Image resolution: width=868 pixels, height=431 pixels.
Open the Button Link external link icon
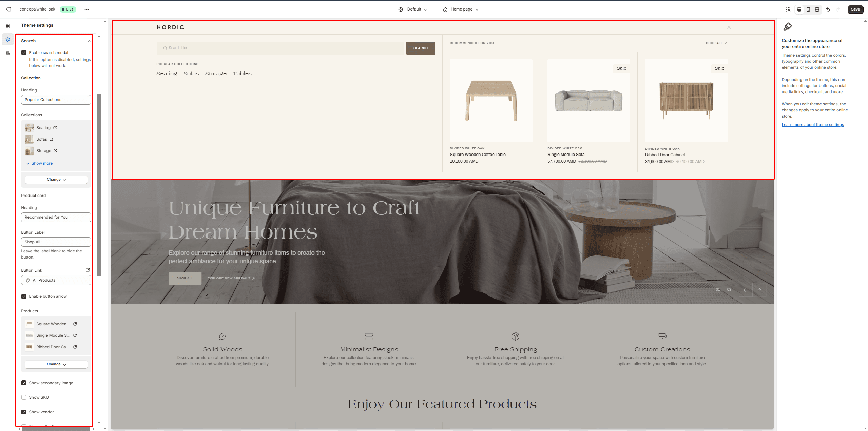coord(88,270)
